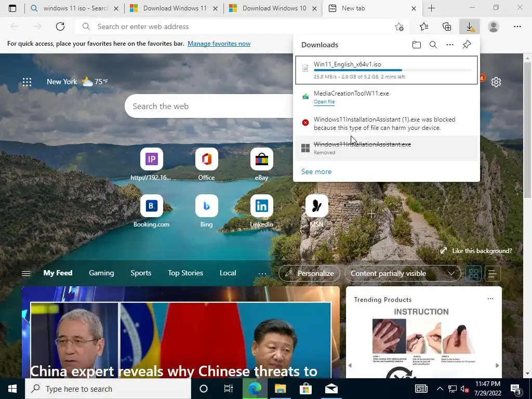Next trending product arrow
This screenshot has width=532, height=399.
pyautogui.click(x=497, y=365)
